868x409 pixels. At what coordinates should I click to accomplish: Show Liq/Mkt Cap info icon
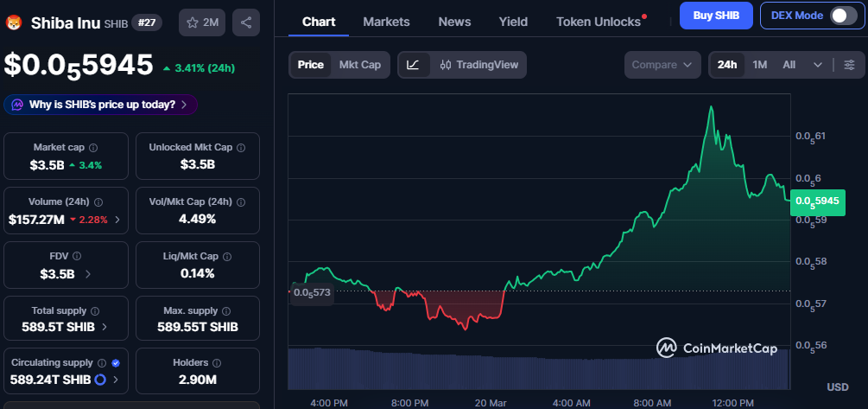[x=227, y=257]
